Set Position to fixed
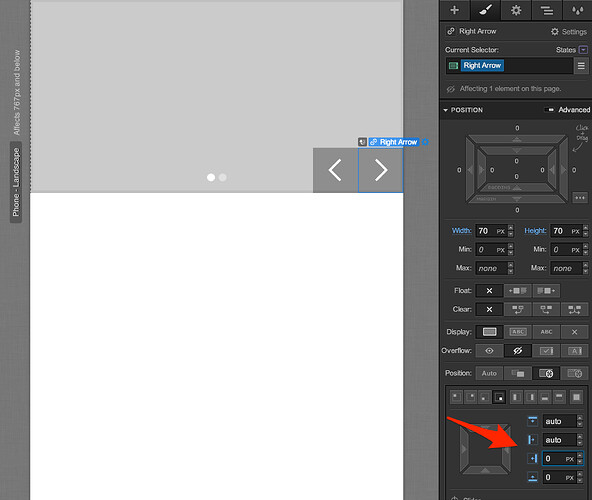This screenshot has height=500, width=592. point(574,373)
